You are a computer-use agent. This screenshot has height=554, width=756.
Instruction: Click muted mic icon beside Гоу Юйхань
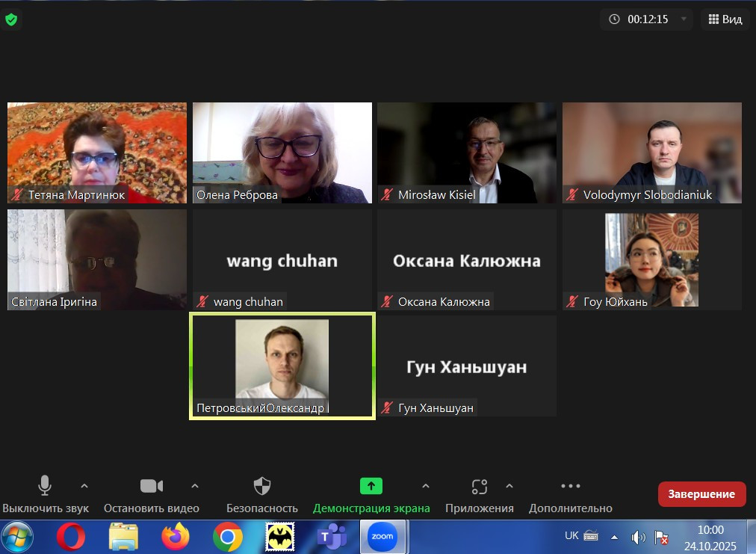[572, 301]
